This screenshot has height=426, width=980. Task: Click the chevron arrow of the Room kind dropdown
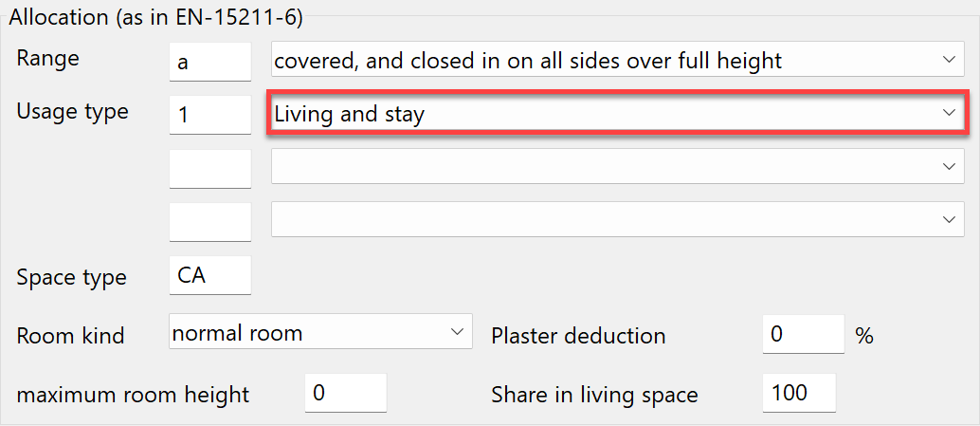tap(458, 332)
